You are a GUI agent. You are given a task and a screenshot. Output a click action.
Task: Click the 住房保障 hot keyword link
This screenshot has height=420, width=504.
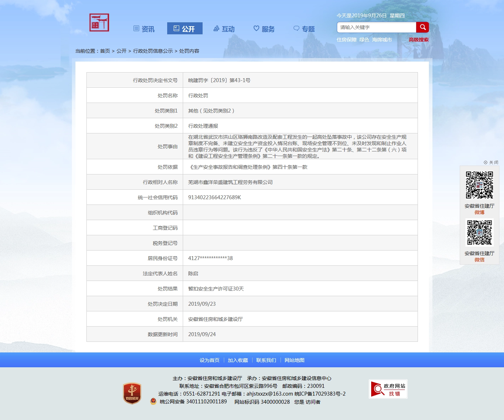[x=346, y=40]
